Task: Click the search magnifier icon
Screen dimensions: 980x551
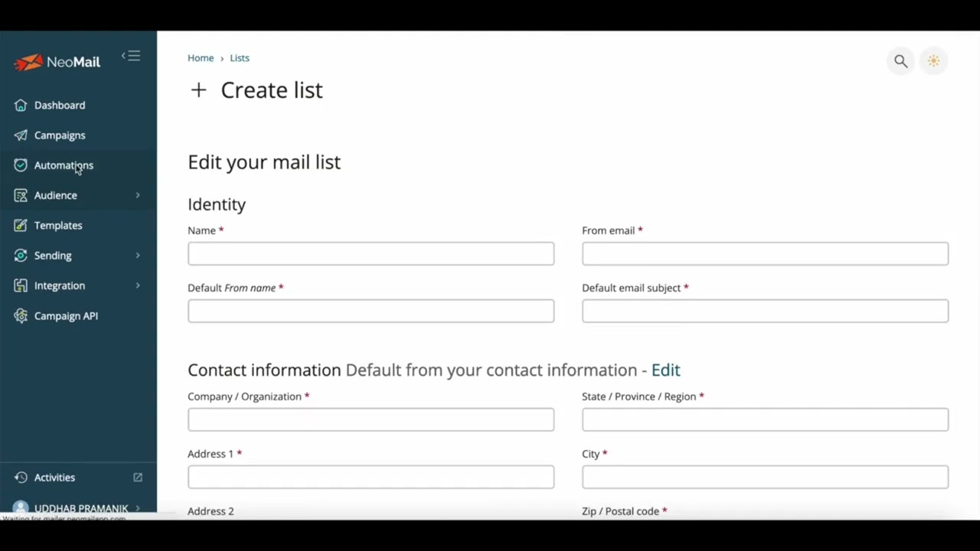Action: coord(900,61)
